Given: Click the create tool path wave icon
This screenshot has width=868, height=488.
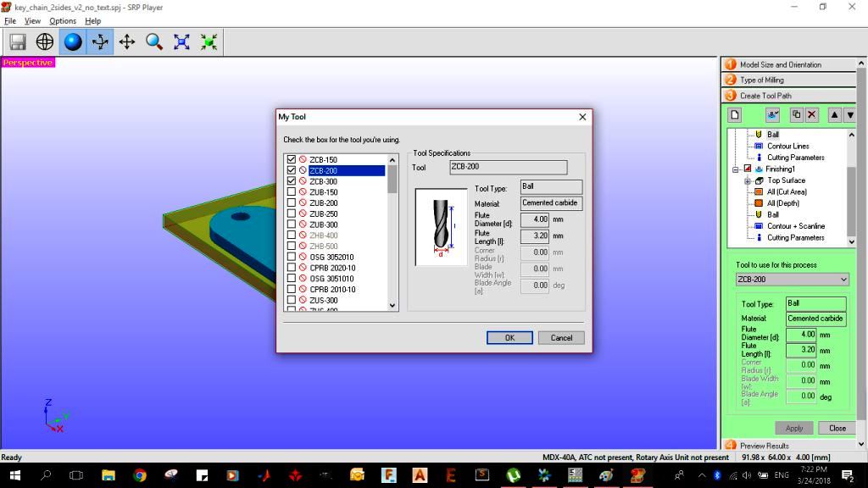Looking at the screenshot, I should [x=773, y=115].
